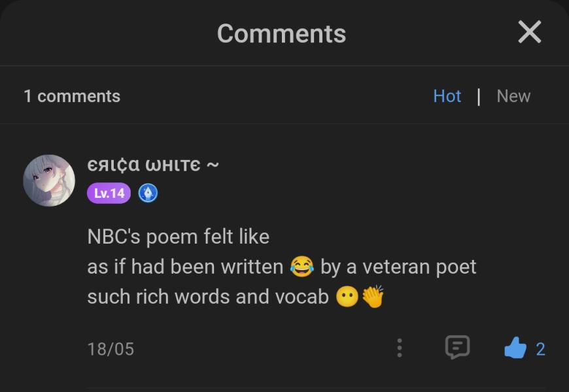Click the blue pen badge icon
Viewport: 569px width, 392px height.
(148, 193)
